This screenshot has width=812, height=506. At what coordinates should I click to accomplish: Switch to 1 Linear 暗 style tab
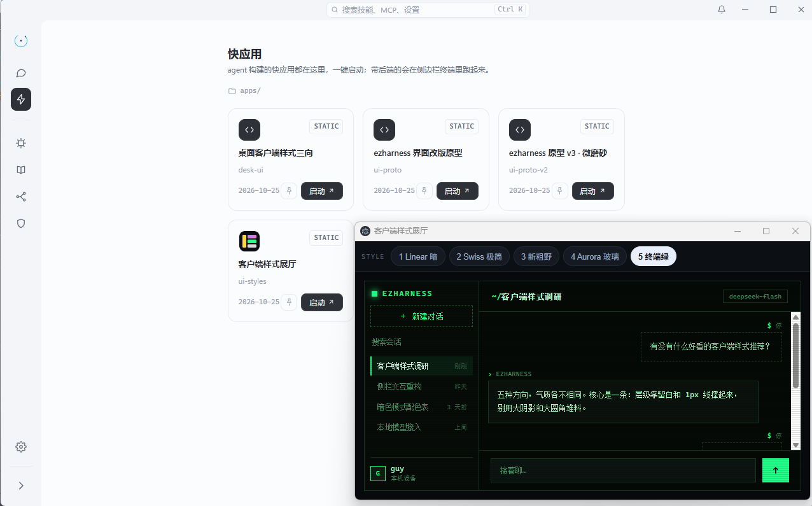pyautogui.click(x=418, y=257)
